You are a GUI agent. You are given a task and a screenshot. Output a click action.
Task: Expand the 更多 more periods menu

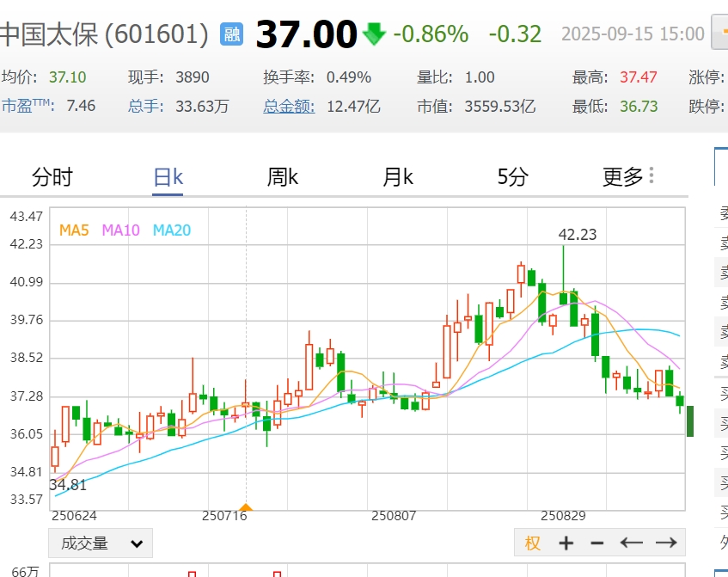pyautogui.click(x=627, y=176)
